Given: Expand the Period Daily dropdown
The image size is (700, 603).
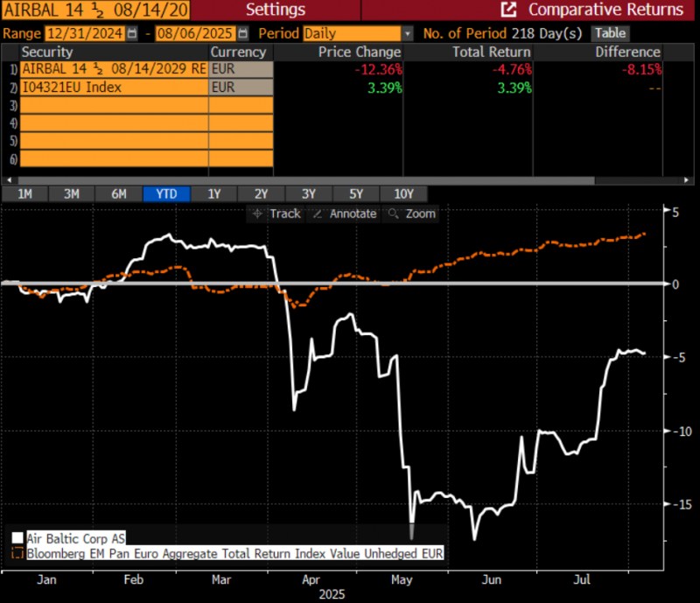Looking at the screenshot, I should (407, 33).
